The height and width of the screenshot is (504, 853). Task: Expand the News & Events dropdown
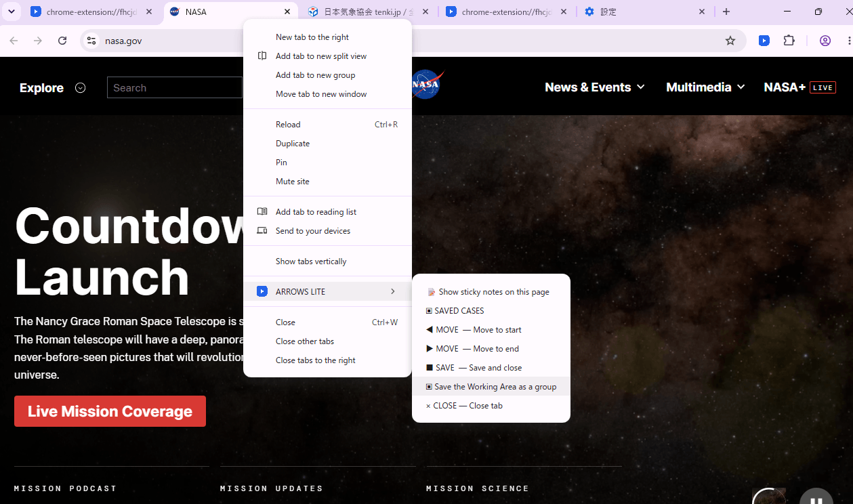point(595,87)
